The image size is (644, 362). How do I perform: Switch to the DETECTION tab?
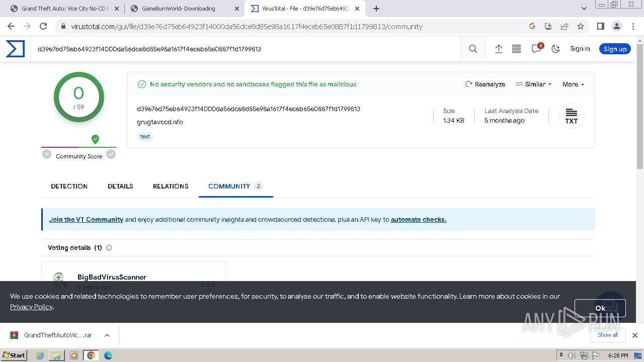point(69,186)
